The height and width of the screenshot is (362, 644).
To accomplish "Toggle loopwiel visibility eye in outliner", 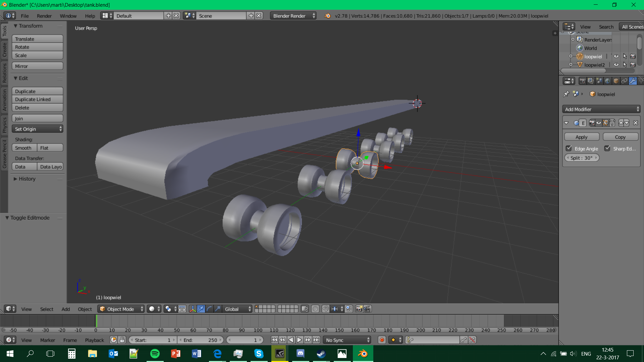I will coord(616,56).
